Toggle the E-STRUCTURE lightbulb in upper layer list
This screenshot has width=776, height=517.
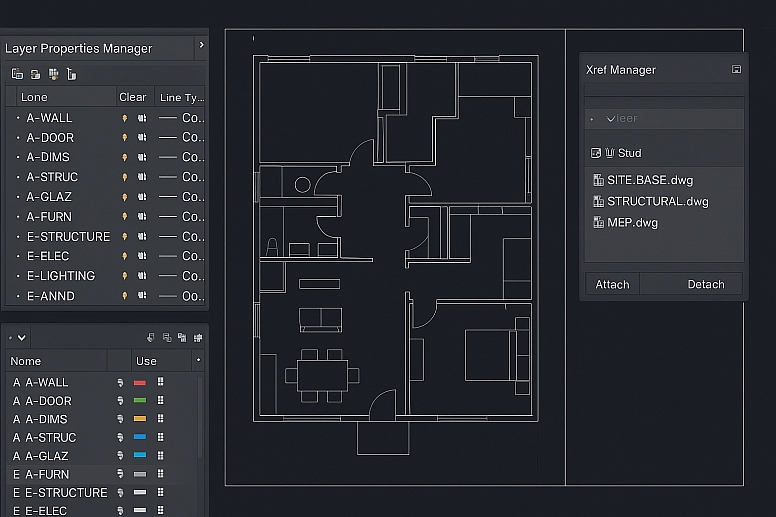point(125,236)
